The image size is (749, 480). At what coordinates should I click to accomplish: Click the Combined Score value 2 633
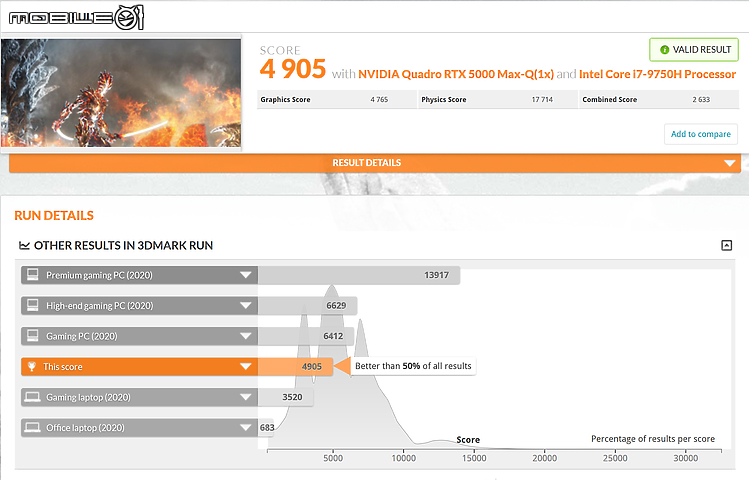[x=701, y=100]
